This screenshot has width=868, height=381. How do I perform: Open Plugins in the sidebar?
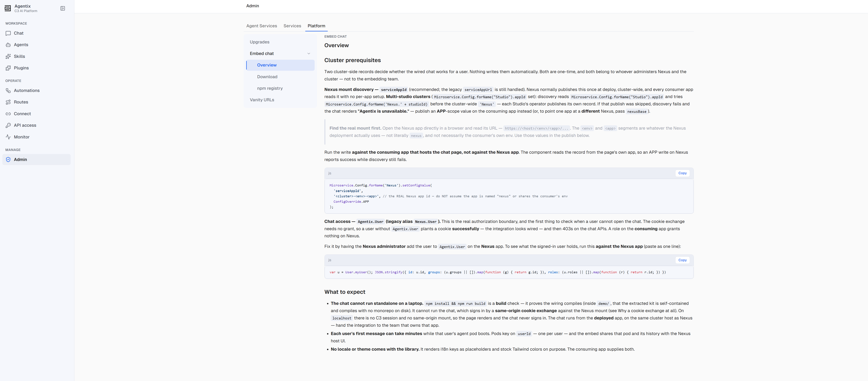pyautogui.click(x=36, y=68)
